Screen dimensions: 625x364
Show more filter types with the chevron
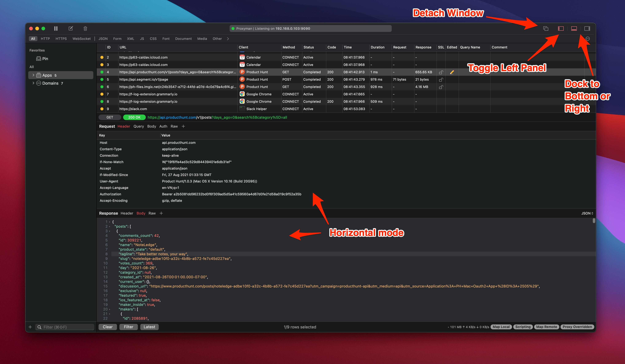pyautogui.click(x=228, y=39)
